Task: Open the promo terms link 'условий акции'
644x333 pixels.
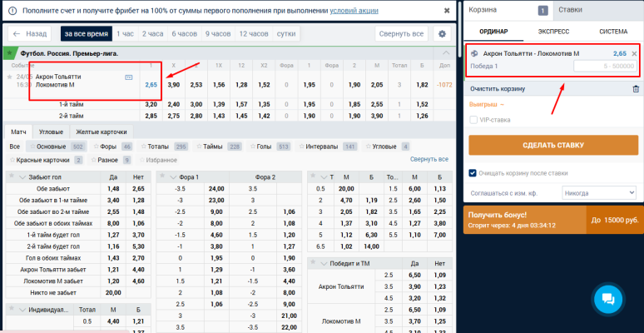Action: pos(354,11)
